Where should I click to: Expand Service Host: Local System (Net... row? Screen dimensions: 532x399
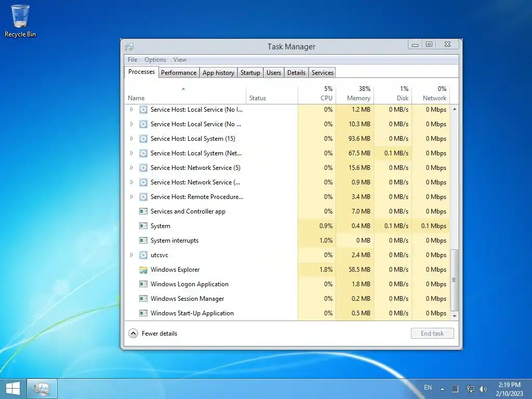[x=131, y=153]
